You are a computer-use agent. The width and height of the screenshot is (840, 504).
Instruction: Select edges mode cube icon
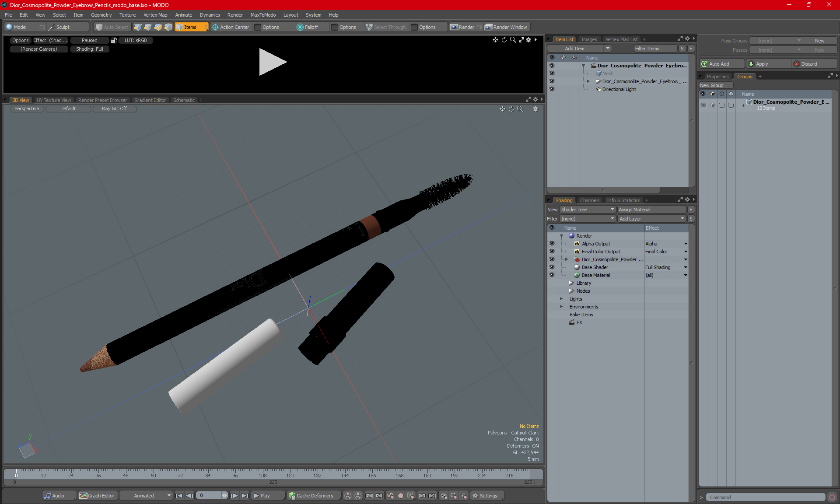(148, 27)
